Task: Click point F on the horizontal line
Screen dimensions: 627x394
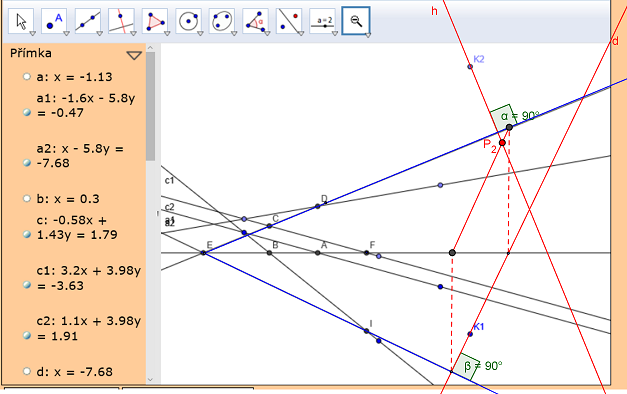Action: [366, 253]
